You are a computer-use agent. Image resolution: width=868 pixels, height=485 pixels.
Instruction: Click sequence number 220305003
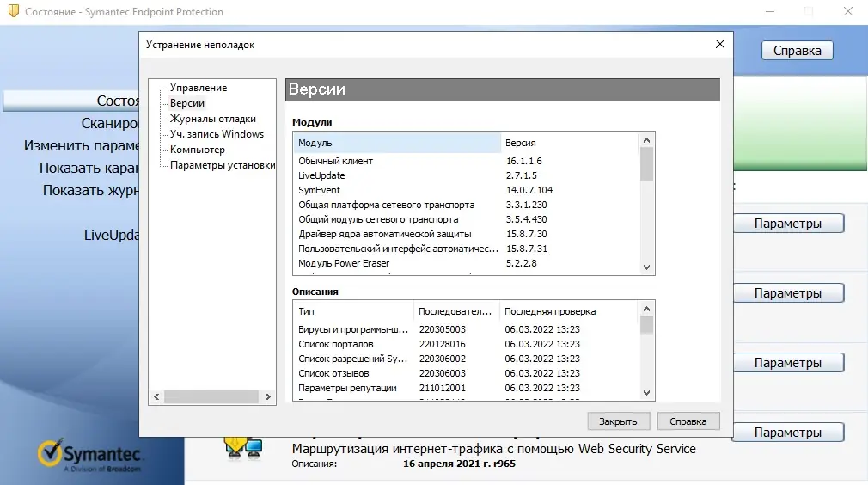[443, 329]
